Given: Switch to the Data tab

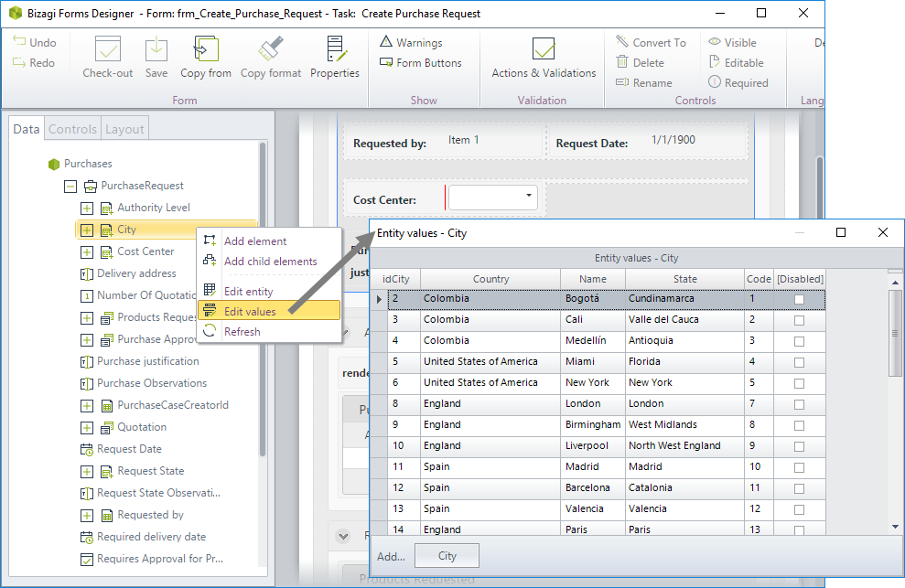Looking at the screenshot, I should pos(27,129).
